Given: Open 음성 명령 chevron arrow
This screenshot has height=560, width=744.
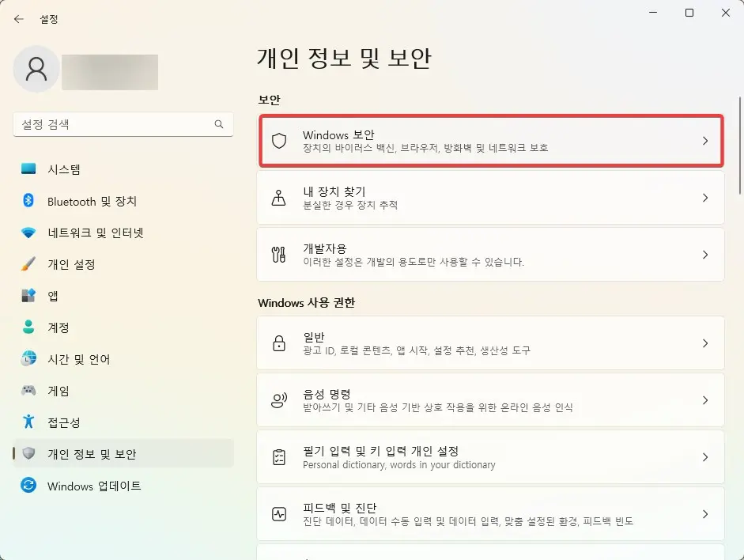Looking at the screenshot, I should (x=705, y=400).
